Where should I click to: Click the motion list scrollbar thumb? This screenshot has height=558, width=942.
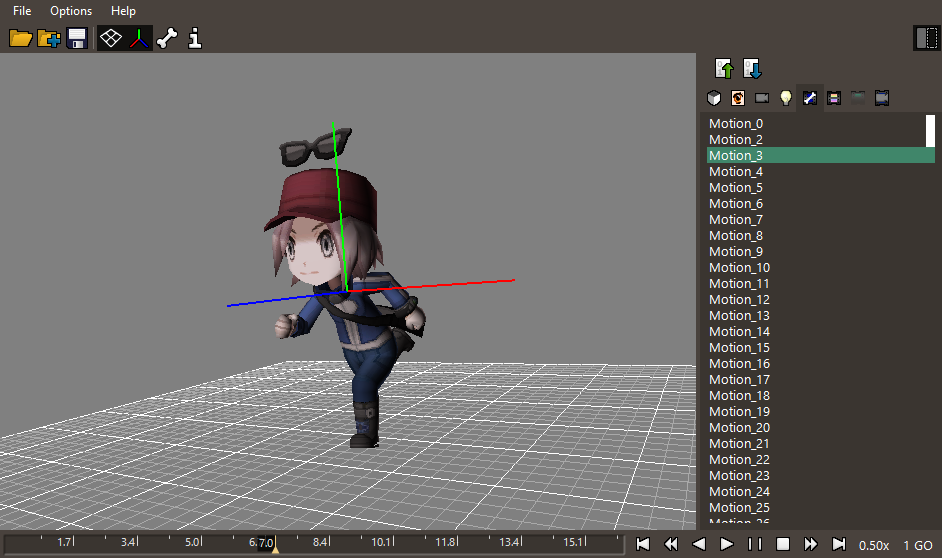tap(930, 131)
